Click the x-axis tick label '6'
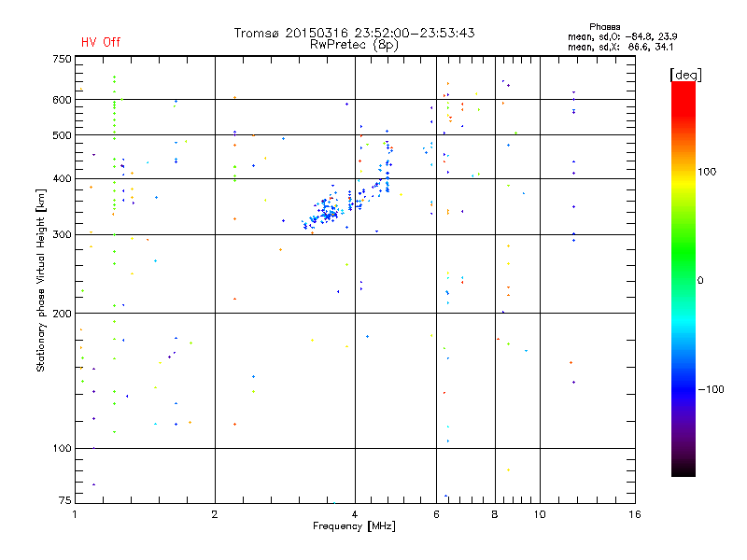 pyautogui.click(x=436, y=514)
